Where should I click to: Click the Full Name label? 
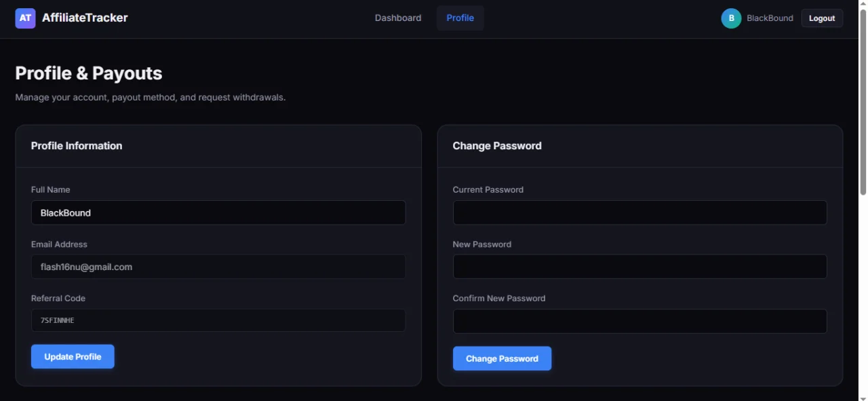click(51, 190)
